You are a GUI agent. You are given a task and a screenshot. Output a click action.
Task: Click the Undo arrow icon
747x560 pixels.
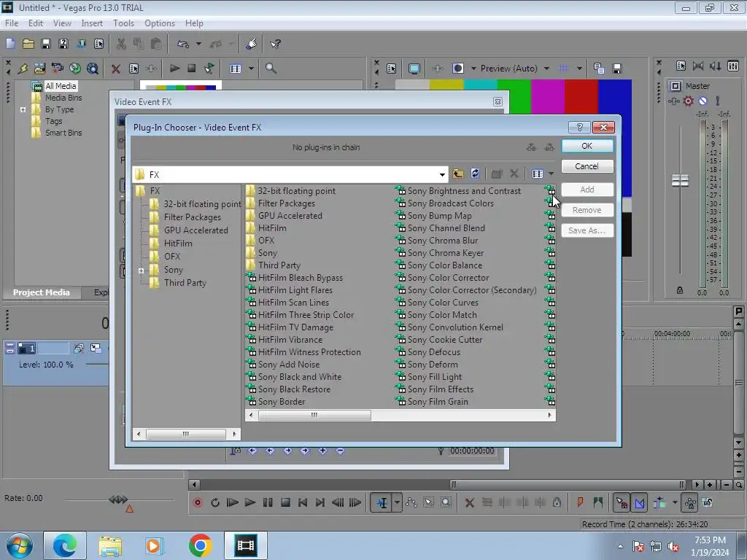click(x=183, y=44)
